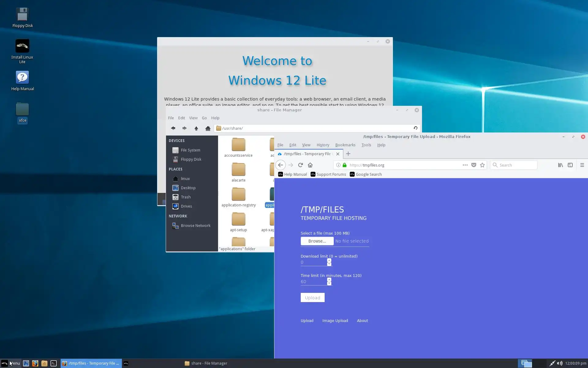Open page actions three-dot menu
This screenshot has height=368, width=588.
pos(465,165)
